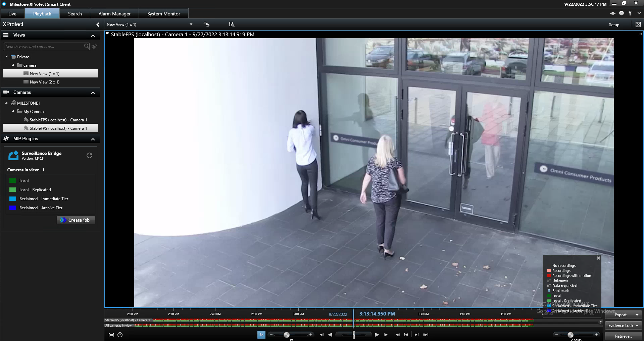Screen dimensions: 644x341
Task: Refresh the Surveillance Bridge plug-in
Action: [89, 155]
